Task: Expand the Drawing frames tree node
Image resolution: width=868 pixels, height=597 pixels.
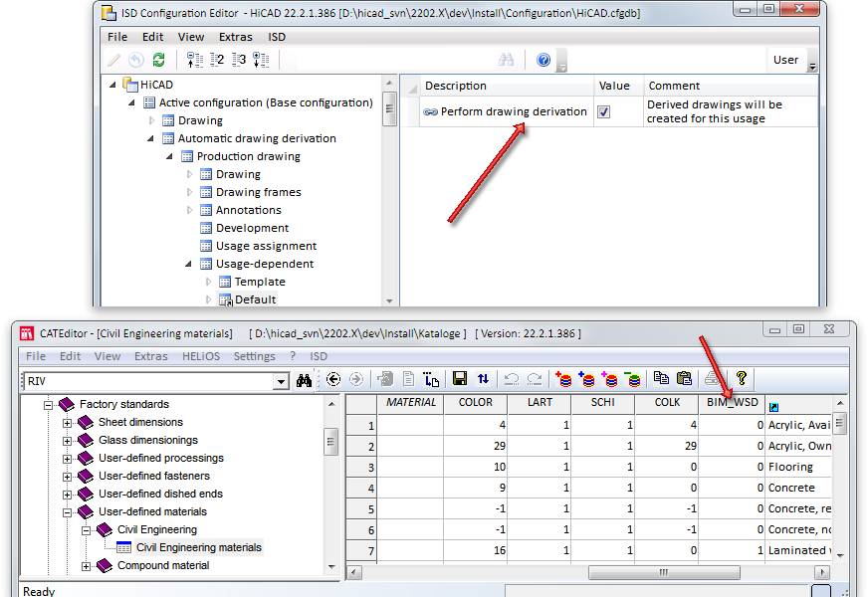Action: point(191,192)
